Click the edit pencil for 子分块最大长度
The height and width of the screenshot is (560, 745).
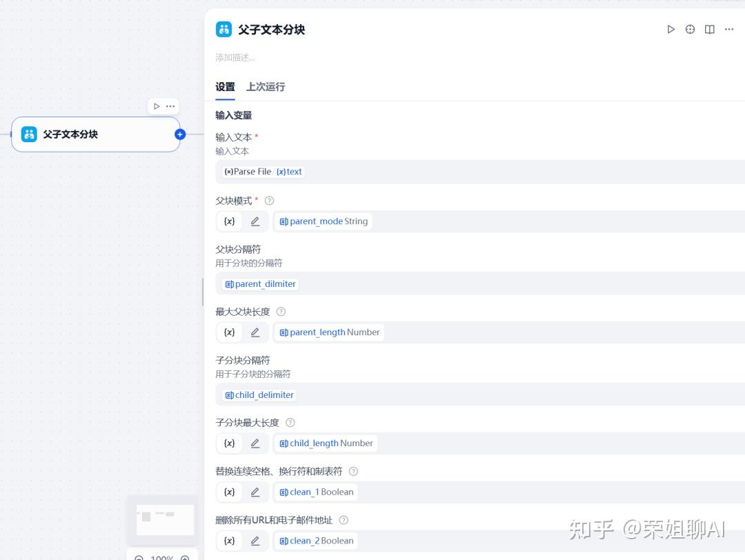tap(255, 443)
